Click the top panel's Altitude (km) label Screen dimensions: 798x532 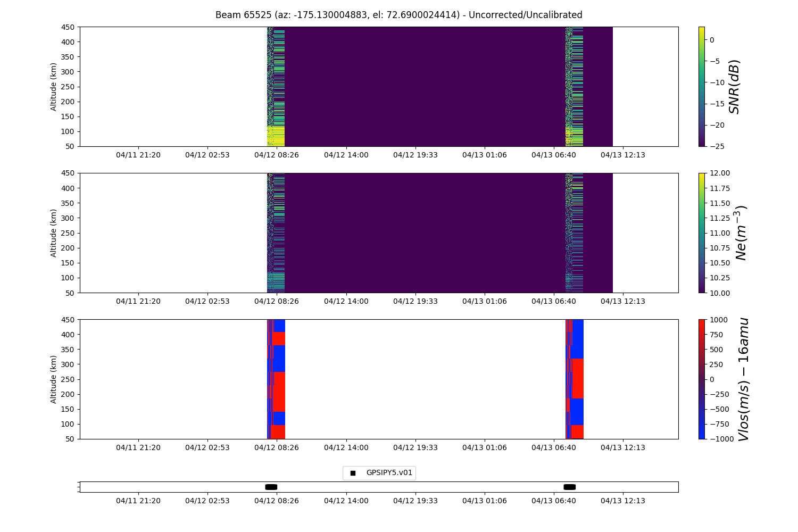(54, 86)
